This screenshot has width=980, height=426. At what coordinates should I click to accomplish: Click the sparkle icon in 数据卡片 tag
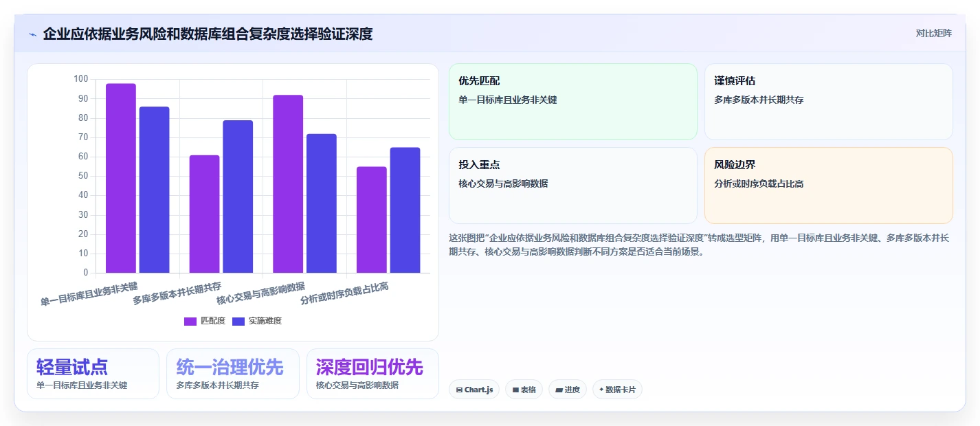[x=601, y=390]
